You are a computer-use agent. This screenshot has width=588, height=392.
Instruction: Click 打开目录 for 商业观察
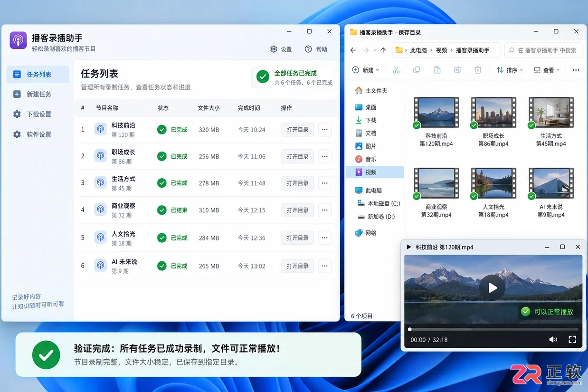[x=297, y=210]
